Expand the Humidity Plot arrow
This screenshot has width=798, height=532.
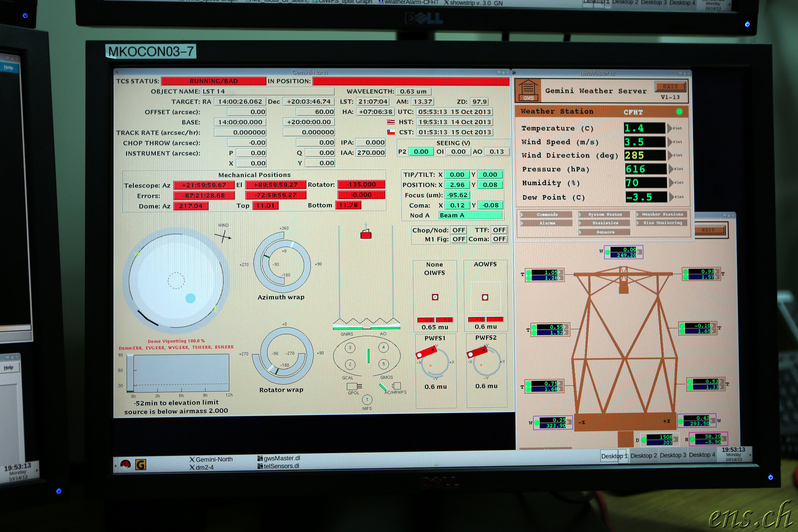671,182
